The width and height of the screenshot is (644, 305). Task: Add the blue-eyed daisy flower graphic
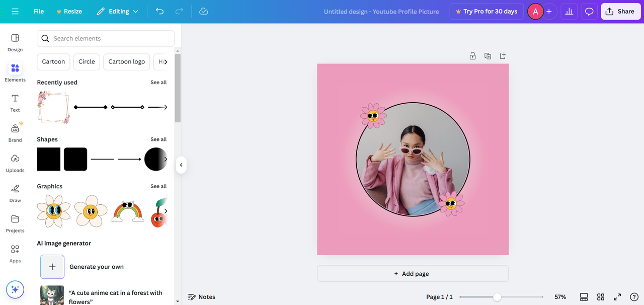tap(54, 211)
